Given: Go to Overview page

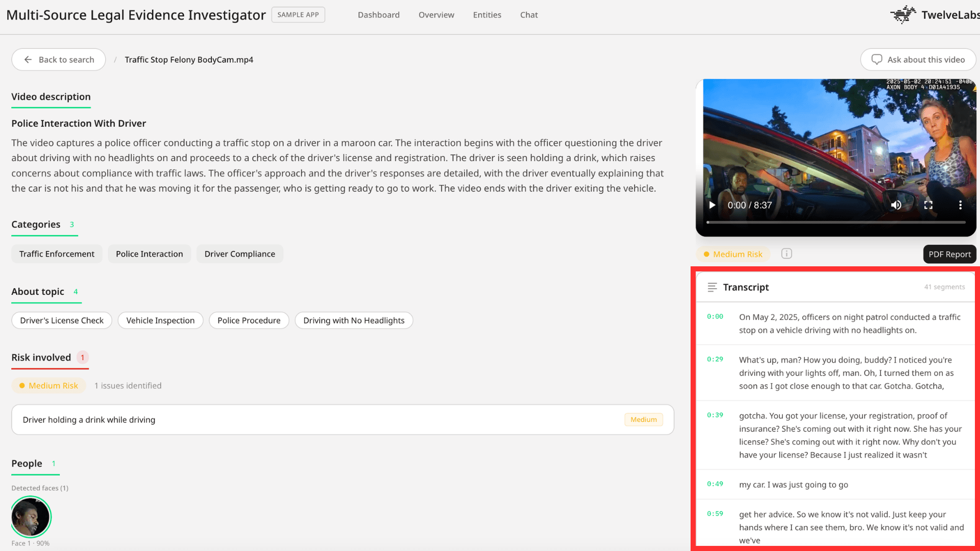Looking at the screenshot, I should (x=436, y=15).
